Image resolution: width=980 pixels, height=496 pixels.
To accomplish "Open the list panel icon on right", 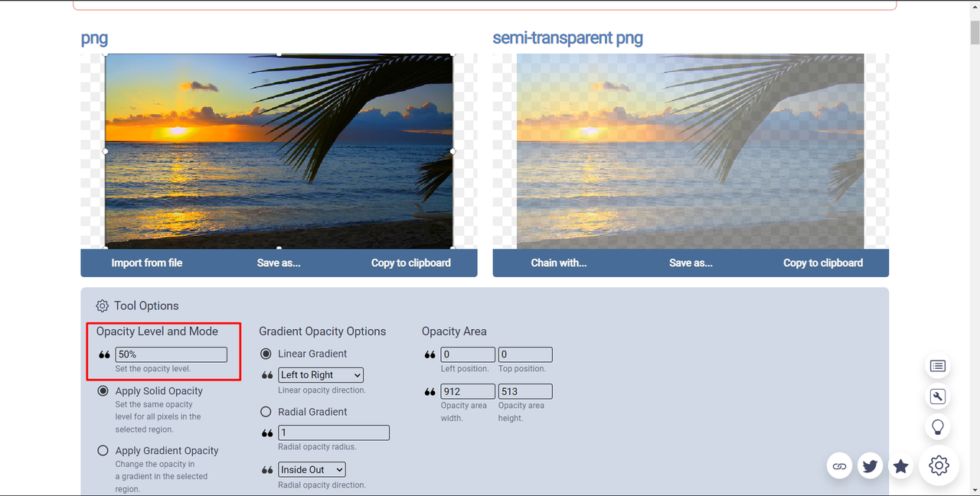I will pyautogui.click(x=938, y=366).
